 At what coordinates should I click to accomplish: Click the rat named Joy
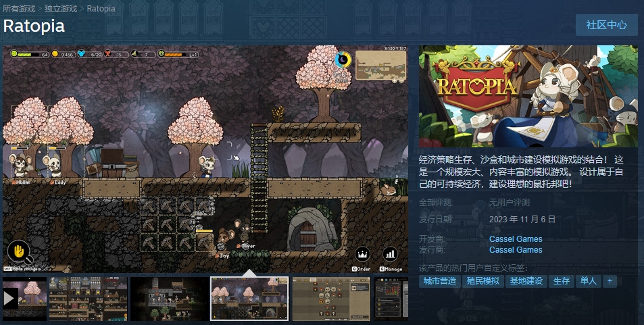(225, 240)
